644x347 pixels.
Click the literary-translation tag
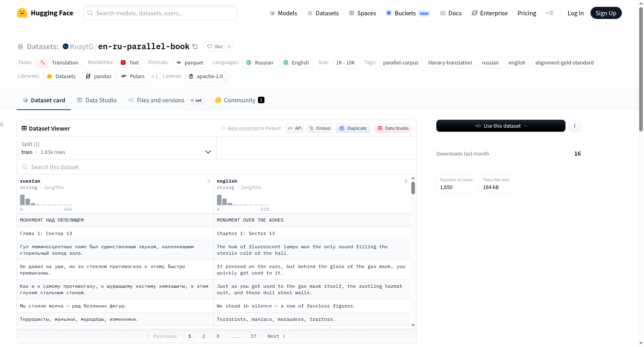[x=450, y=62]
